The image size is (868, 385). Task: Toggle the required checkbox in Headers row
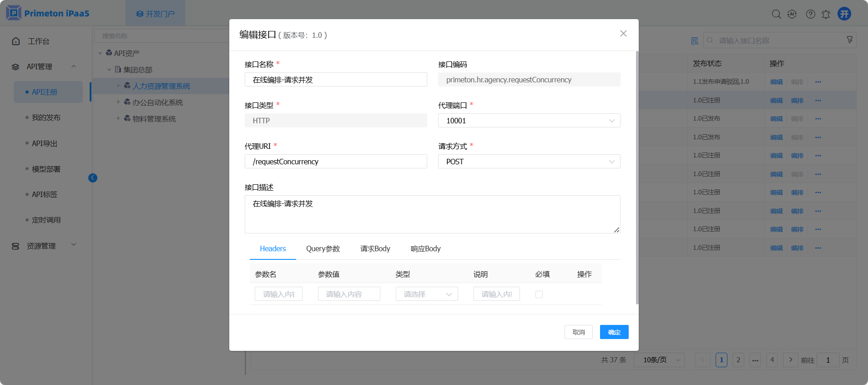pos(539,294)
